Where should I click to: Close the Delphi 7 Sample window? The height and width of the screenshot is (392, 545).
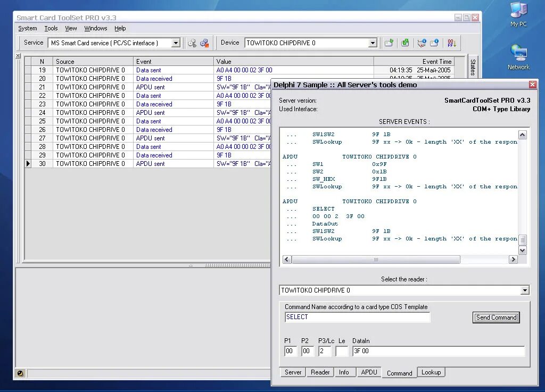(532, 85)
